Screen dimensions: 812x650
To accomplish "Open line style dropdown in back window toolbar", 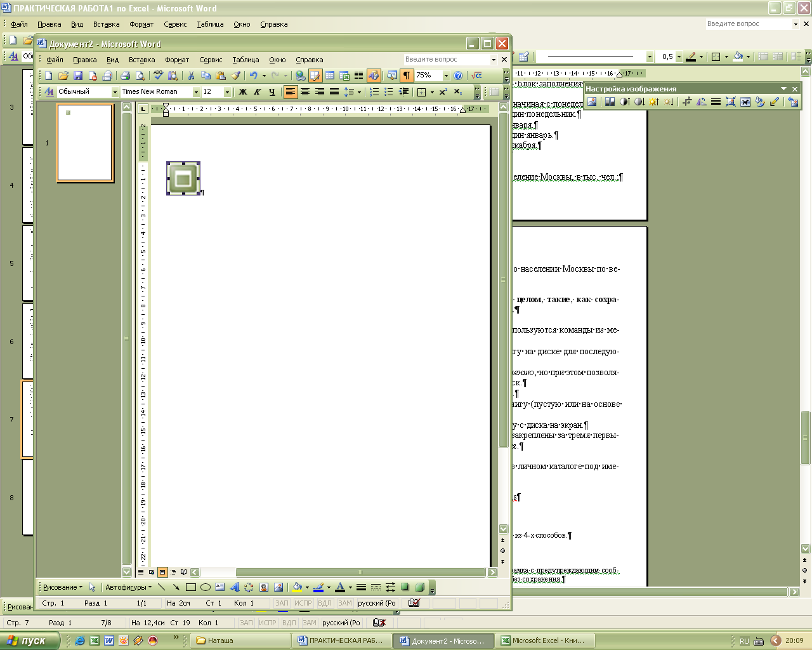I will (x=650, y=56).
